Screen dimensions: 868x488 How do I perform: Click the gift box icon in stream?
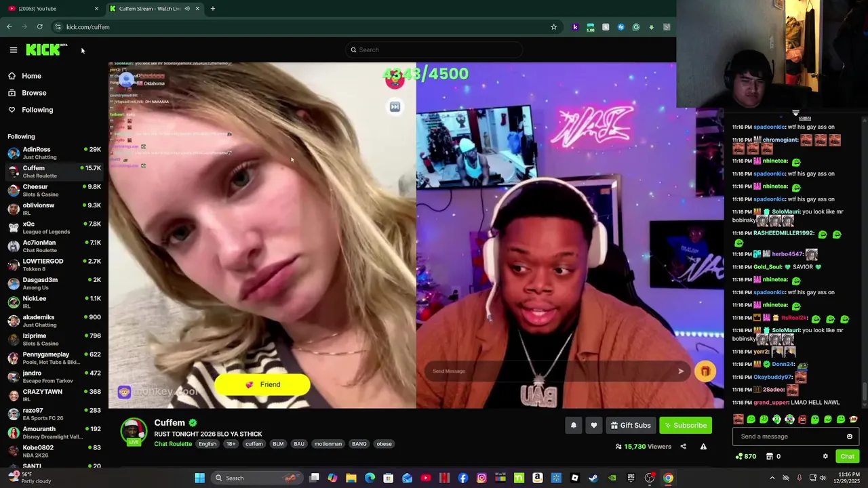(x=705, y=371)
